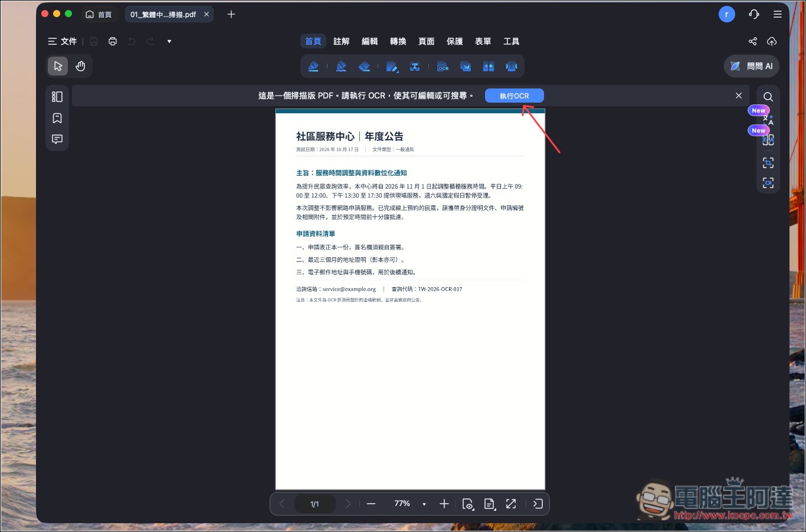Switch to the 保護 ribbon tab

tap(455, 41)
